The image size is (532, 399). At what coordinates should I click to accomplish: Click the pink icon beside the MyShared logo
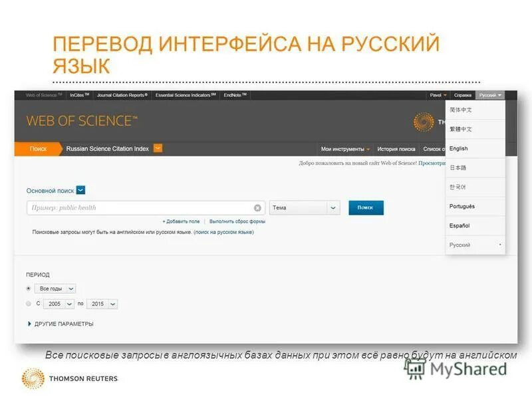click(x=415, y=370)
